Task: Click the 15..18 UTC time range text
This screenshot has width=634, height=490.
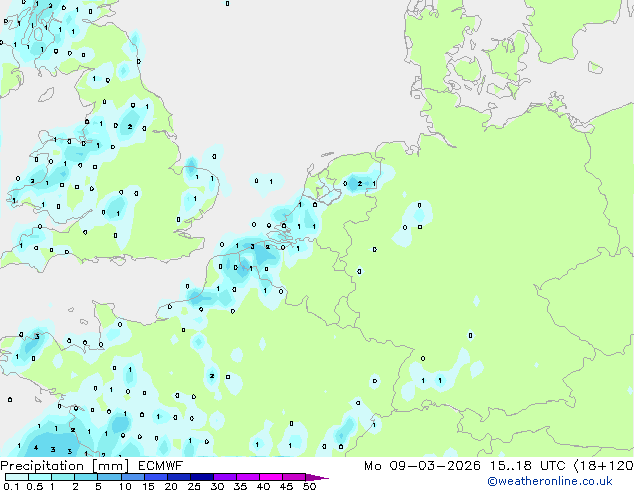Action: click(527, 466)
